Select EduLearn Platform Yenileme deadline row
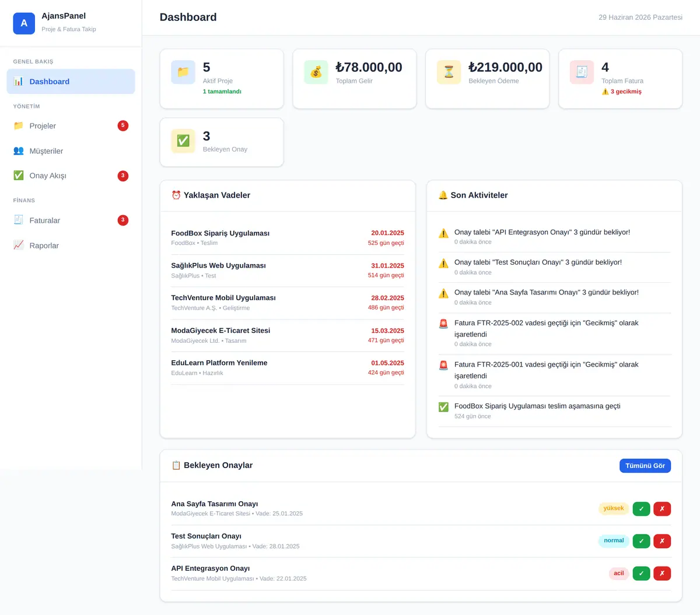 click(288, 368)
